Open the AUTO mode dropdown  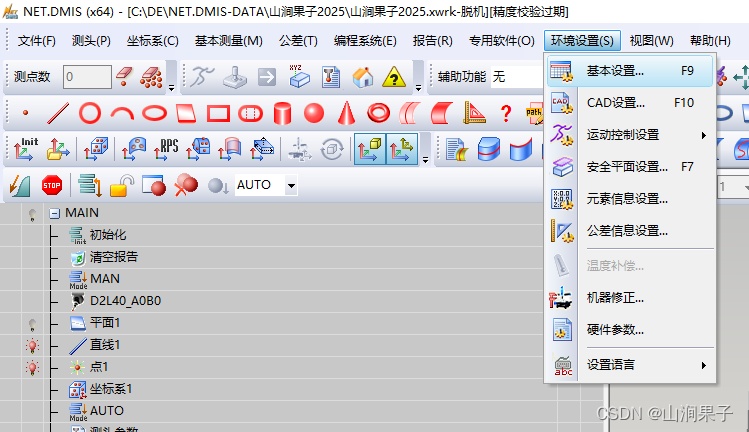(x=291, y=185)
